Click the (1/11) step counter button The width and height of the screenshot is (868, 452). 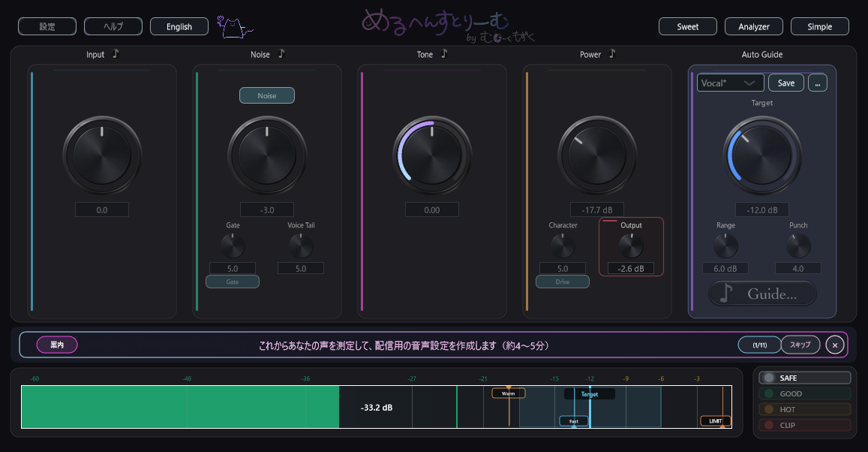pyautogui.click(x=759, y=345)
